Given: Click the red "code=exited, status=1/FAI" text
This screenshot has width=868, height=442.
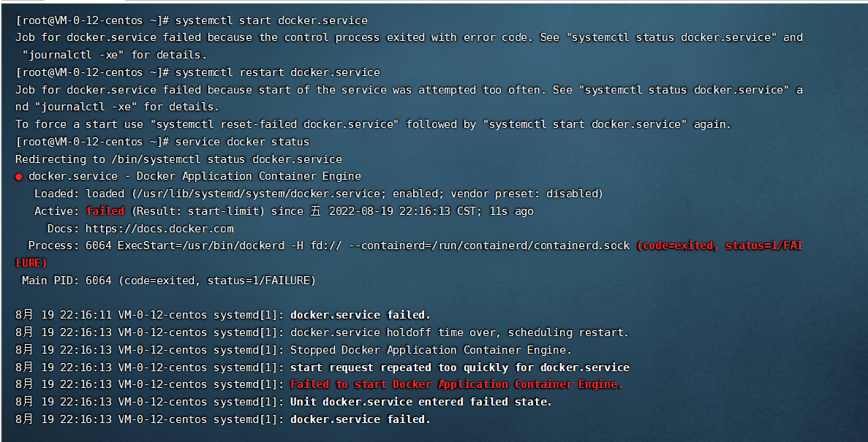Looking at the screenshot, I should (x=720, y=245).
